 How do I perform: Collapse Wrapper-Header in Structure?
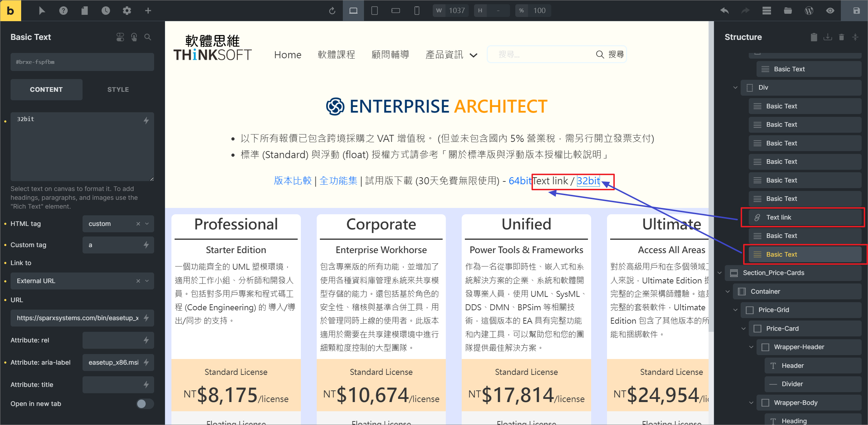tap(751, 347)
